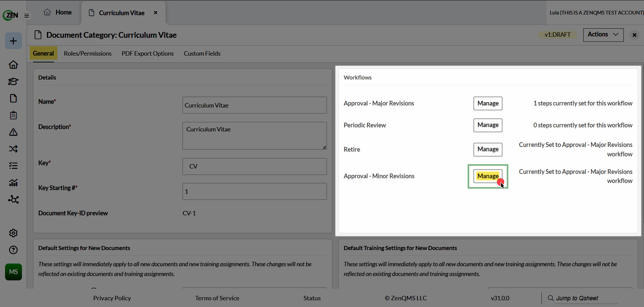Open the Terms of Service link
Screen dimensions: 644x307
pyautogui.click(x=217, y=298)
